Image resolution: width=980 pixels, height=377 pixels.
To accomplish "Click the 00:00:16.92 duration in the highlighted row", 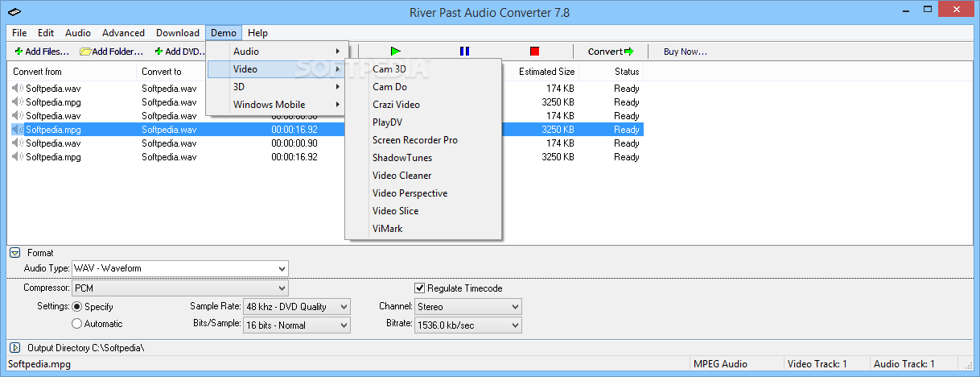I will click(294, 130).
